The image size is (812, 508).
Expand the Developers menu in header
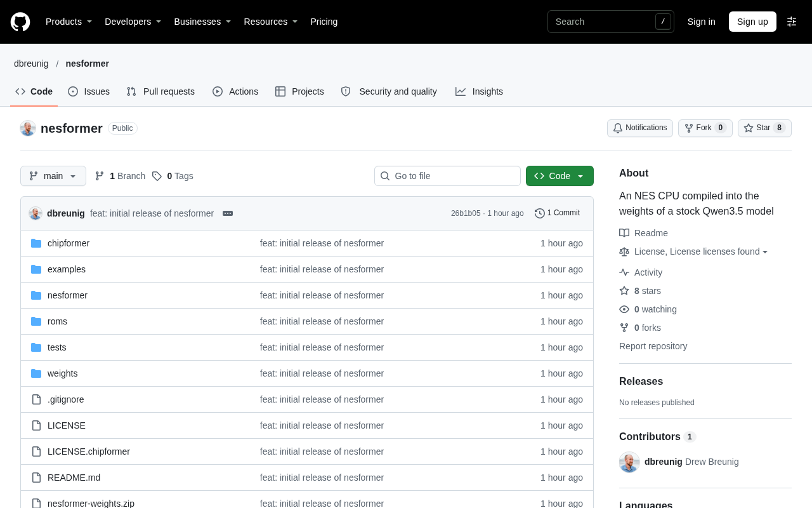[133, 22]
